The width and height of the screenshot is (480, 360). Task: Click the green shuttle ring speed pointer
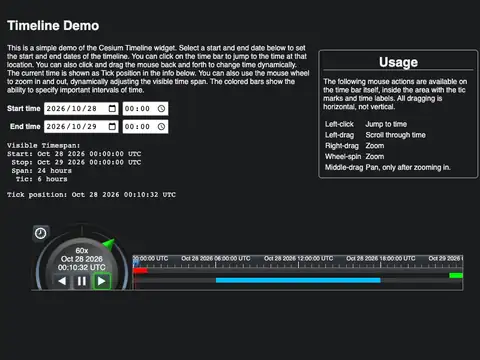pyautogui.click(x=109, y=244)
